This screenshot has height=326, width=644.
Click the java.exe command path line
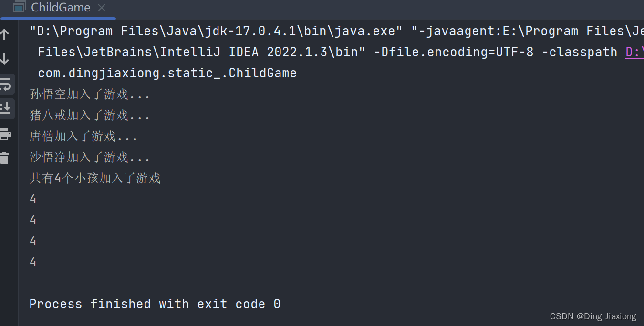pos(212,32)
